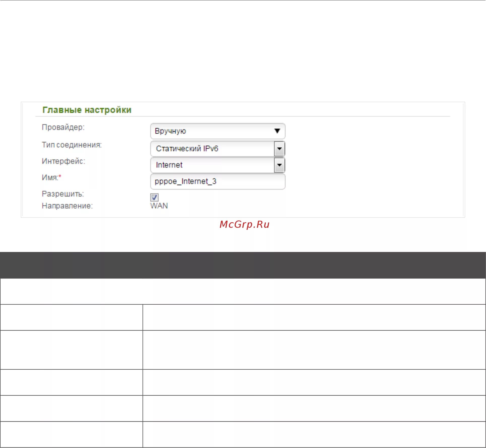The image size is (486, 448).
Task: Click arrow button of the Статический IPv6 combo box
Action: (x=279, y=149)
